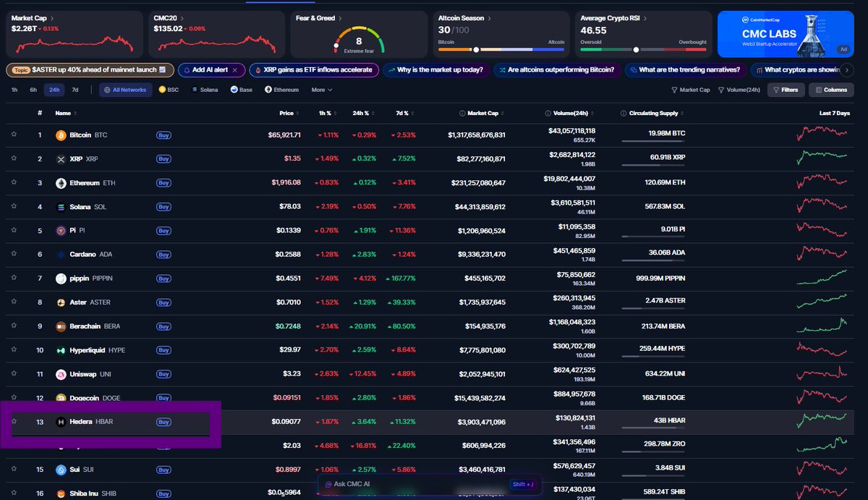Screen dimensions: 868x500
Task: Click the Cardano coin logo
Action: (61, 255)
